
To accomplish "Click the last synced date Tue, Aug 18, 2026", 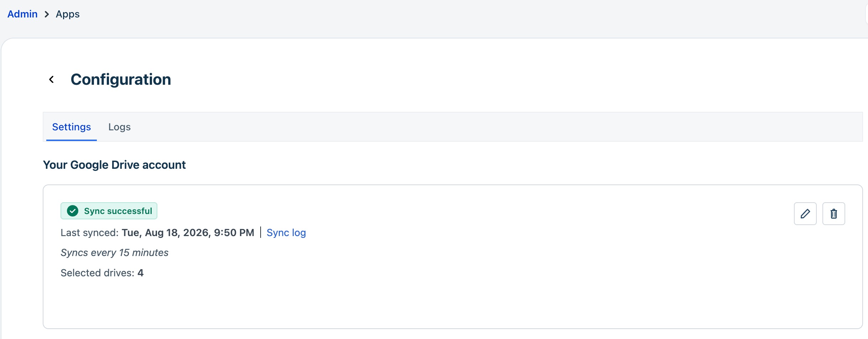I will pyautogui.click(x=166, y=233).
